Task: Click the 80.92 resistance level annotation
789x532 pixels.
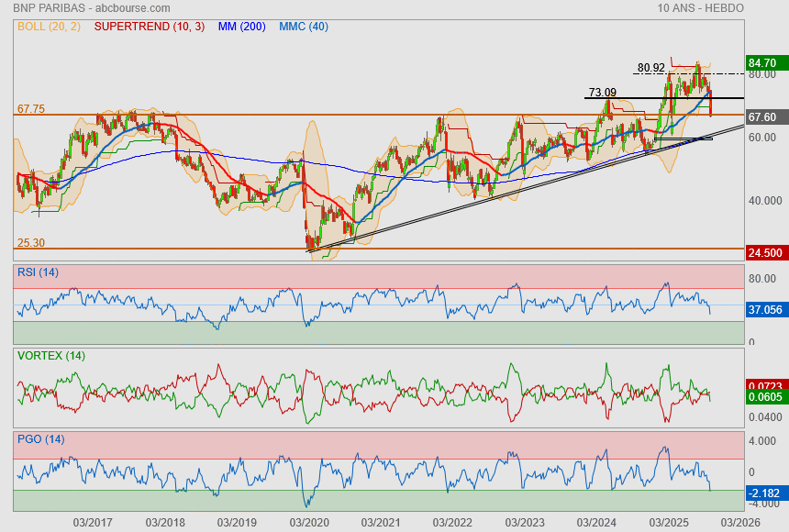Action: (650, 68)
